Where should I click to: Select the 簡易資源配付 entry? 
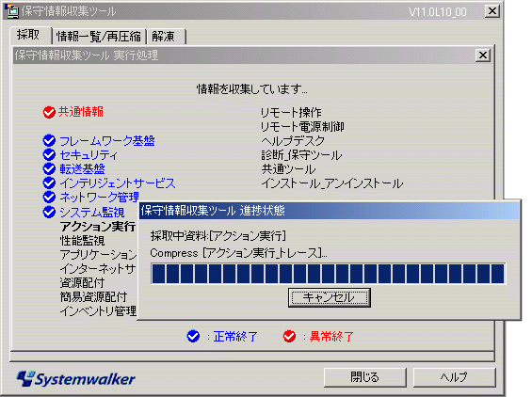pos(93,297)
